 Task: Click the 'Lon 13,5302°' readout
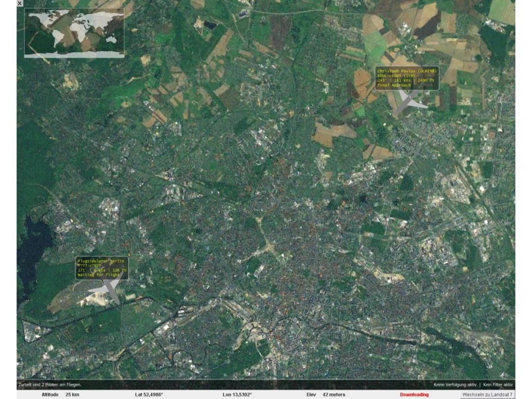pos(237,395)
